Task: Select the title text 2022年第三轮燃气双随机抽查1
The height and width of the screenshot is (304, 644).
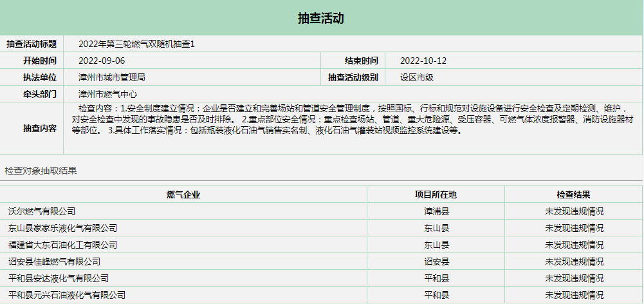Action: pos(136,44)
